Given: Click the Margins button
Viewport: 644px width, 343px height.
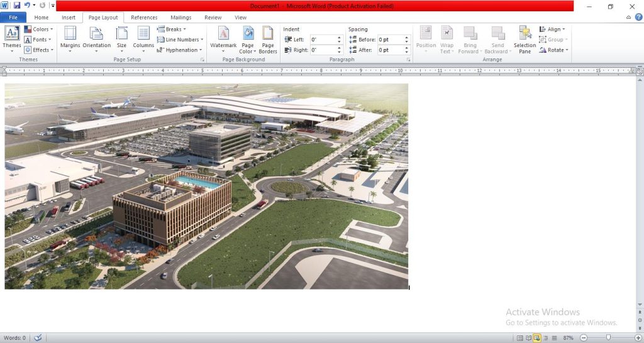Looking at the screenshot, I should pos(70,39).
